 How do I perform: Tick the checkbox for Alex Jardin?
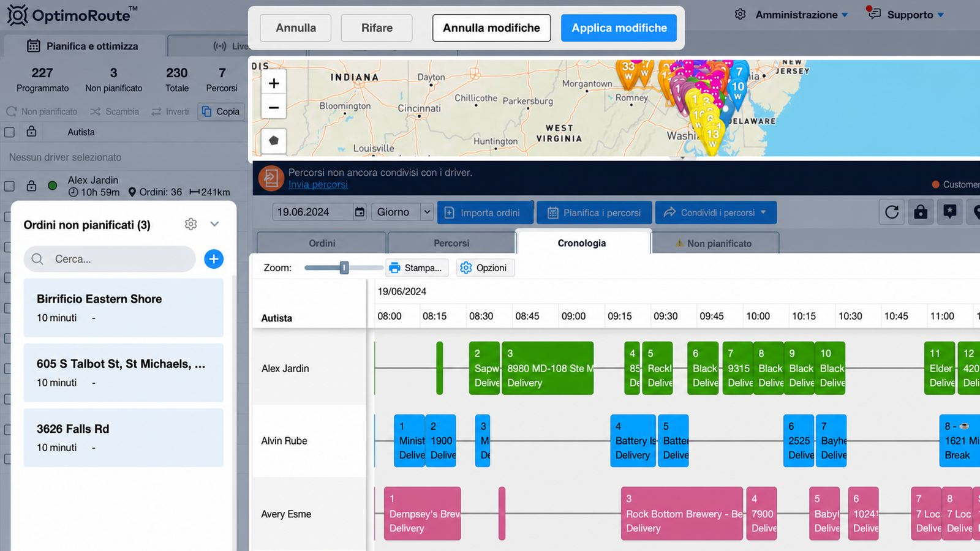(9, 186)
